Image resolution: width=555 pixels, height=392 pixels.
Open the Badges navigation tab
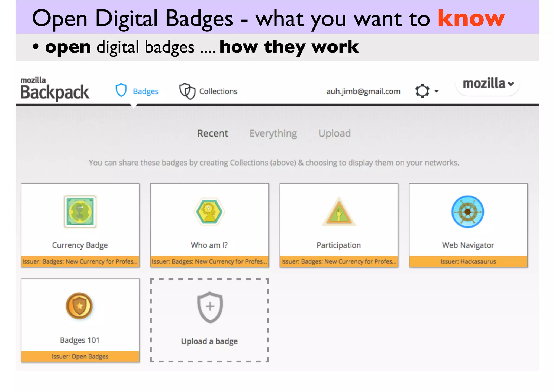point(137,91)
